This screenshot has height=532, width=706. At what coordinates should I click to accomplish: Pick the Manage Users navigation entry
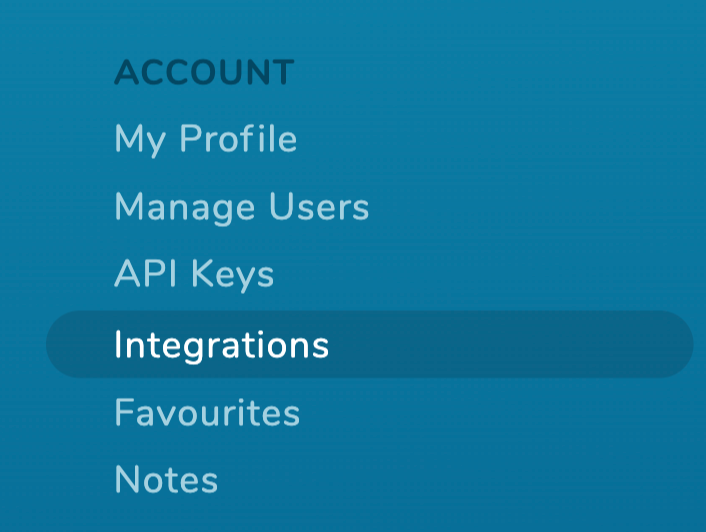(x=242, y=207)
